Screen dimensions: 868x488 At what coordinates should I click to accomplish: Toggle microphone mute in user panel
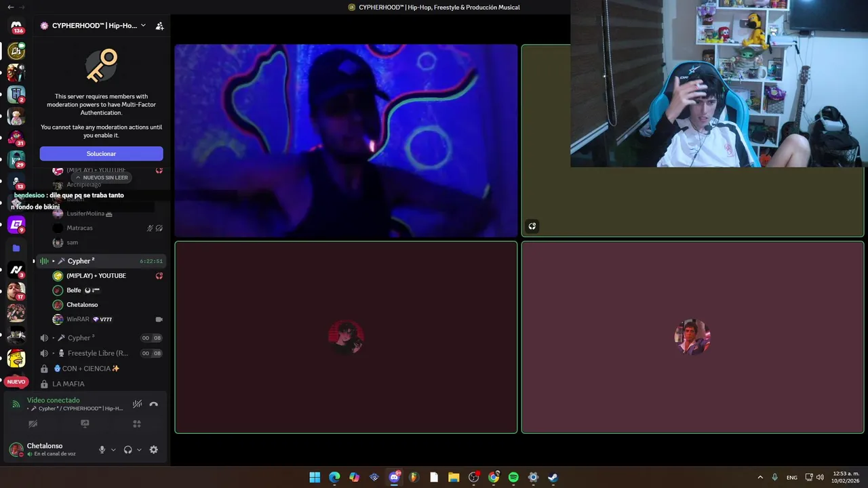[x=102, y=449]
